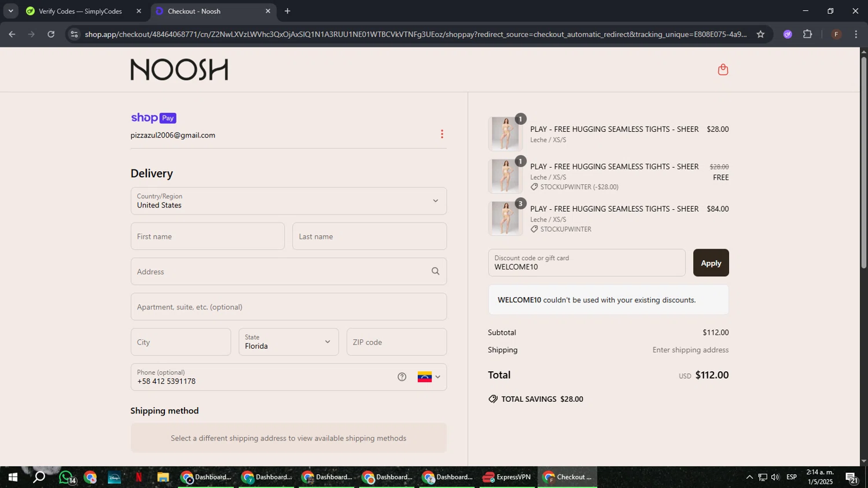Click the Enter shipping address text
Screen dimensions: 868x488
pyautogui.click(x=690, y=350)
